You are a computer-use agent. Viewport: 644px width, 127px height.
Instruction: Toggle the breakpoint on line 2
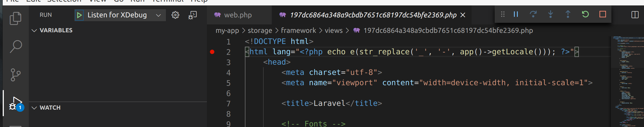(212, 52)
